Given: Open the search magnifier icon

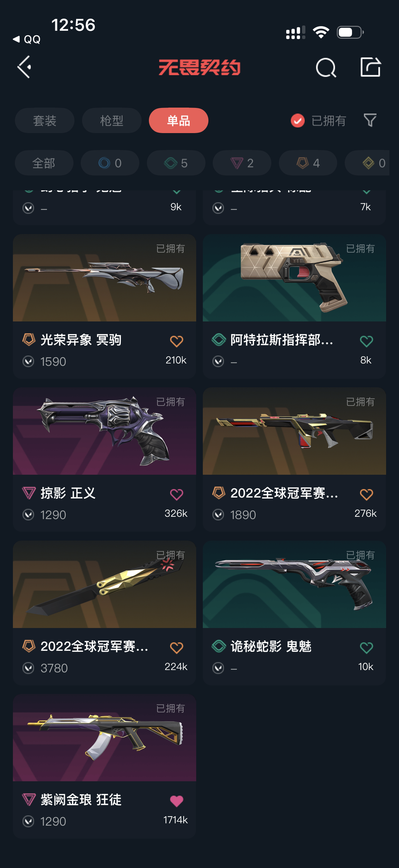Looking at the screenshot, I should pos(326,67).
